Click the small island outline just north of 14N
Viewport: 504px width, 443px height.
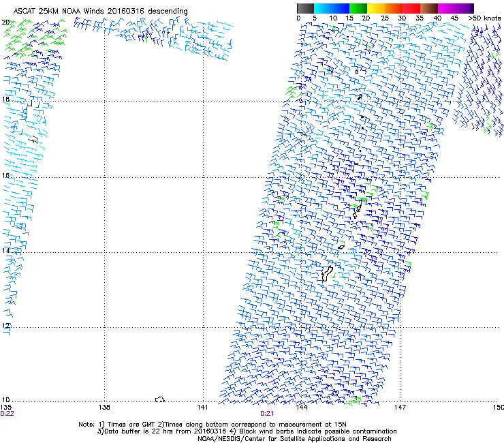[x=341, y=247]
